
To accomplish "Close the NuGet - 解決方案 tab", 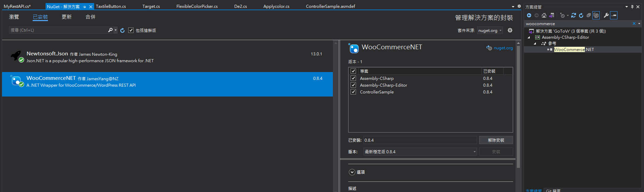I will (91, 7).
